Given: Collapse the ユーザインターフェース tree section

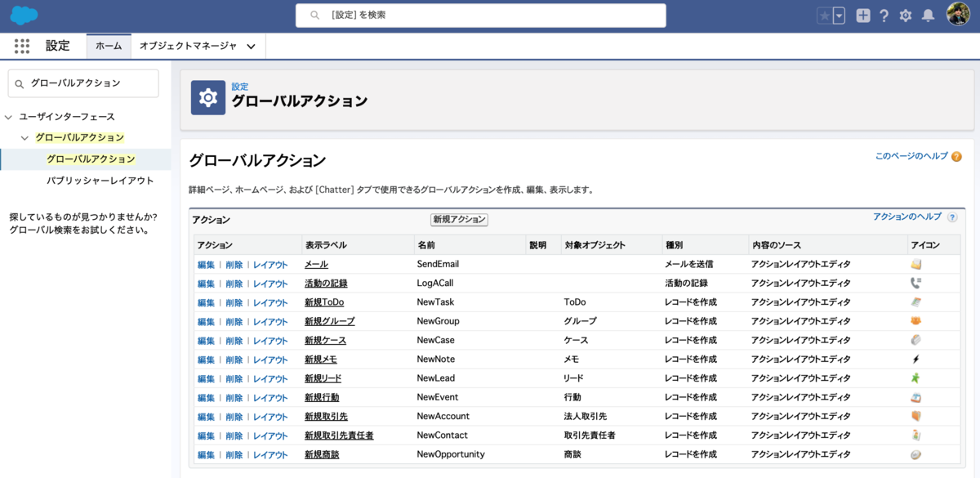Looking at the screenshot, I should coord(9,117).
